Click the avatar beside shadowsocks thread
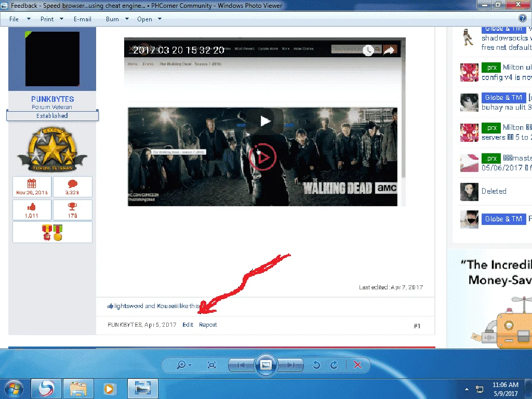Viewport: 532px width, 399px height. click(x=469, y=37)
